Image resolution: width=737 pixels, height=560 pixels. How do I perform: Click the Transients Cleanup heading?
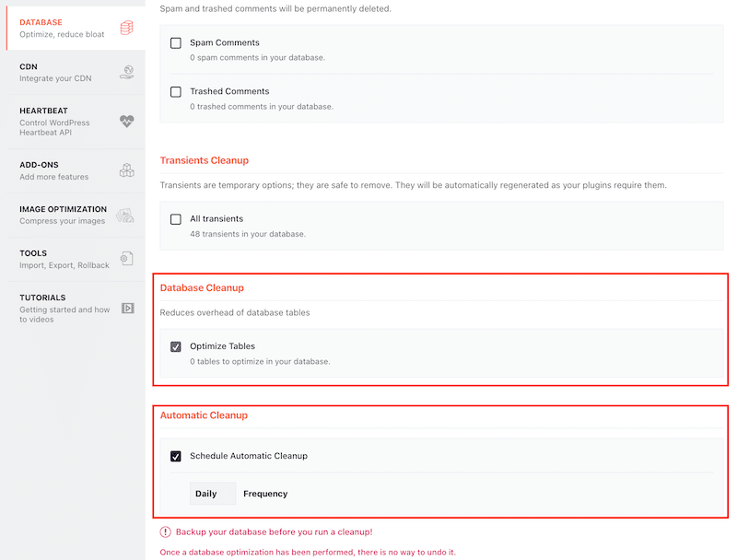point(205,160)
